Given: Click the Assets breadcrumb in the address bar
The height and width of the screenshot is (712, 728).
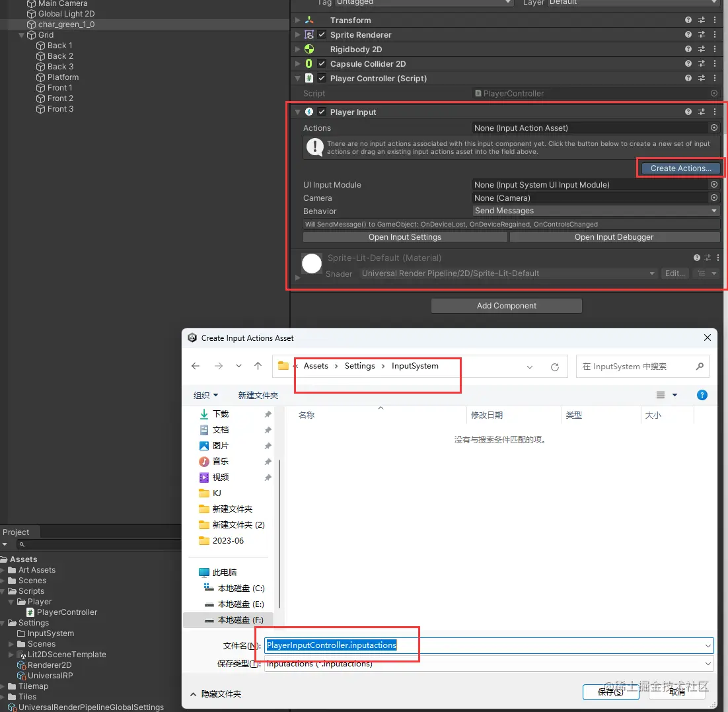Looking at the screenshot, I should coord(316,366).
